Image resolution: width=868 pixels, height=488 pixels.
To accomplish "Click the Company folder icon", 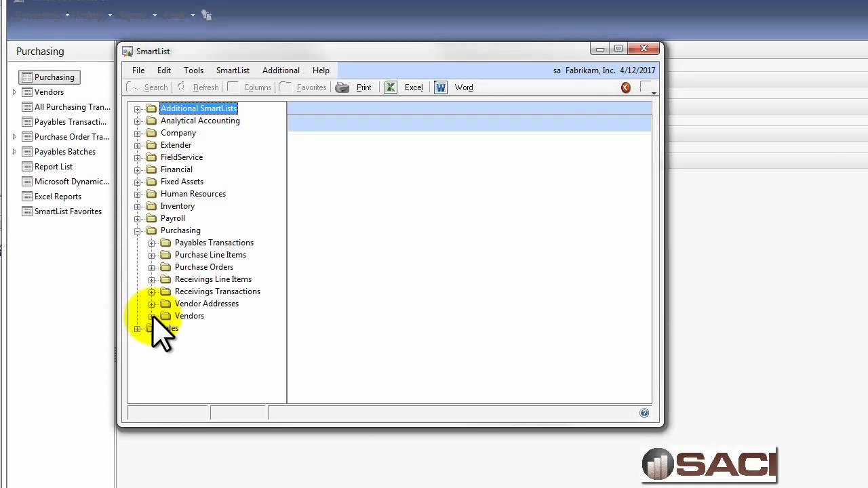I will pos(151,133).
